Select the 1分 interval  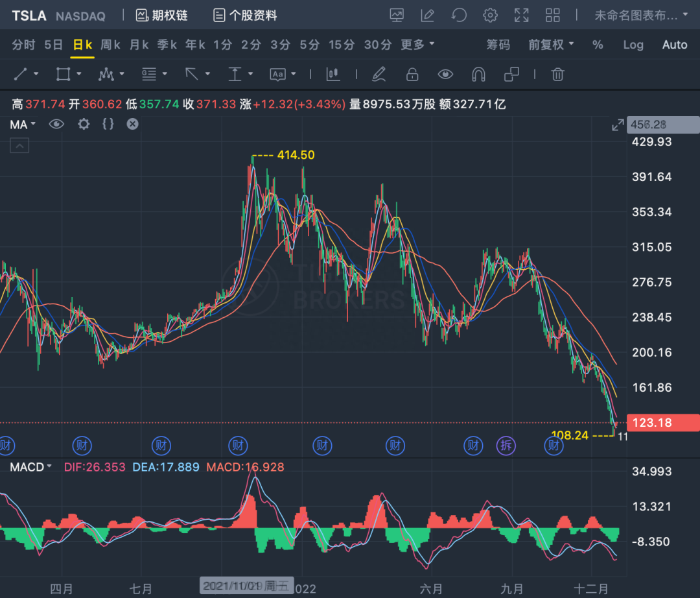tap(223, 45)
